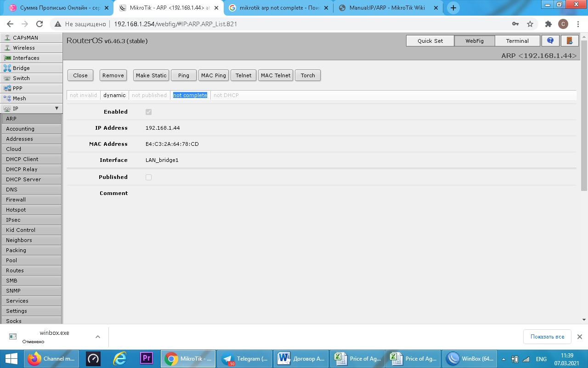Switch to Сумма Прописью Онлайн tab
The width and height of the screenshot is (588, 368).
(60, 8)
